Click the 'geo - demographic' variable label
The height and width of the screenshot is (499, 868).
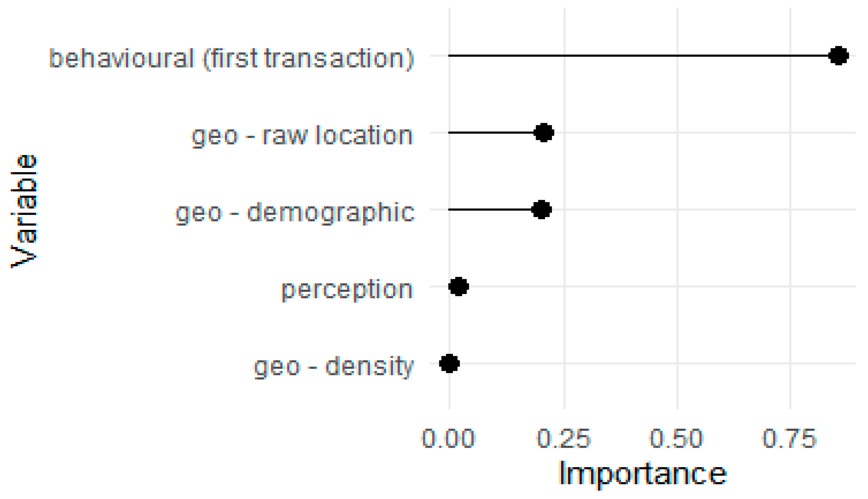[x=295, y=213]
